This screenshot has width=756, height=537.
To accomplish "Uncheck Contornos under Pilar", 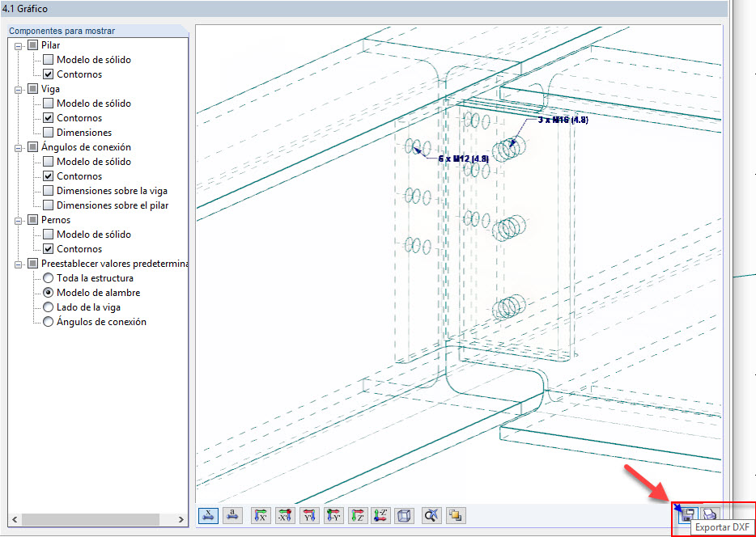I will (48, 74).
